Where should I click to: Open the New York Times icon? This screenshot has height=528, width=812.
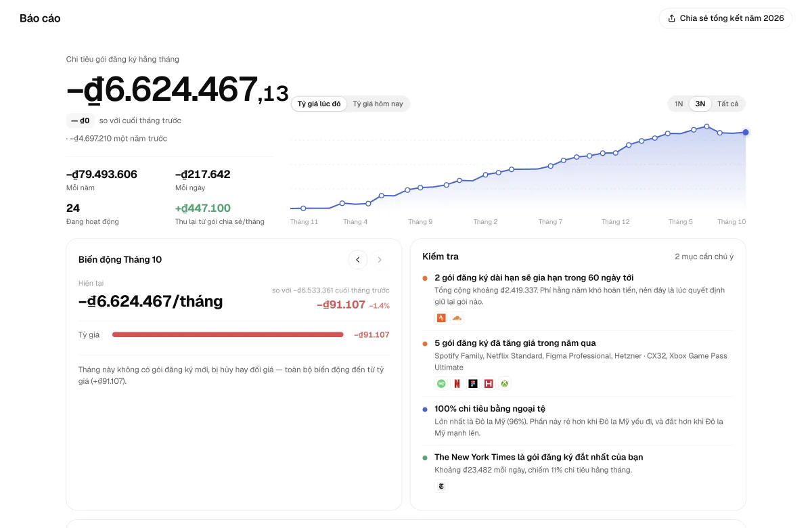point(441,486)
